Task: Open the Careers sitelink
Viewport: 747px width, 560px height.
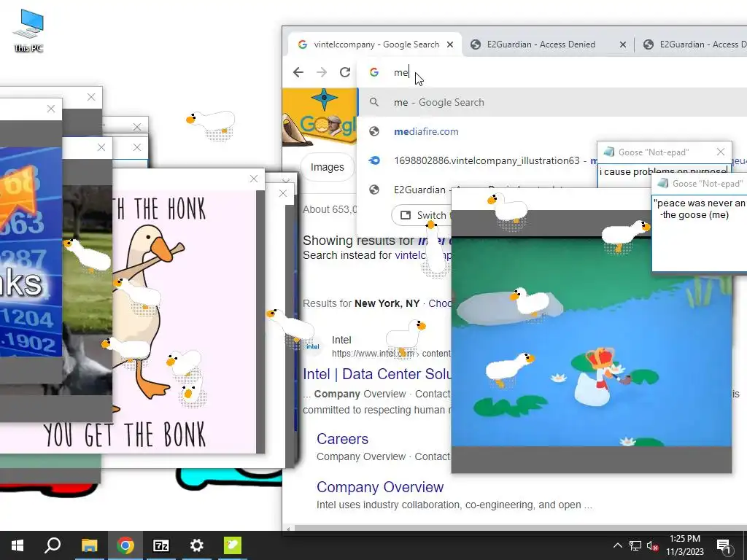Action: coord(343,439)
